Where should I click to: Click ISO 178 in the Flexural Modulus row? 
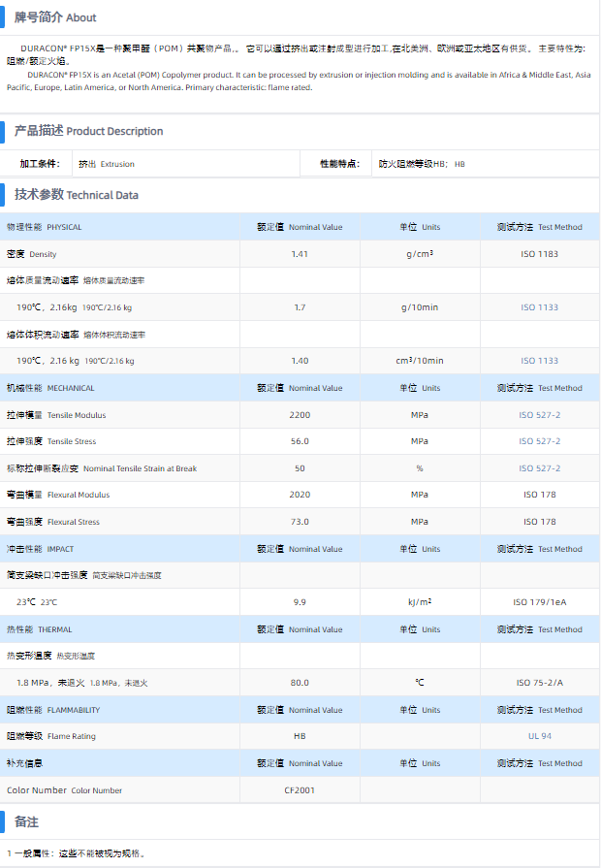[x=539, y=495]
